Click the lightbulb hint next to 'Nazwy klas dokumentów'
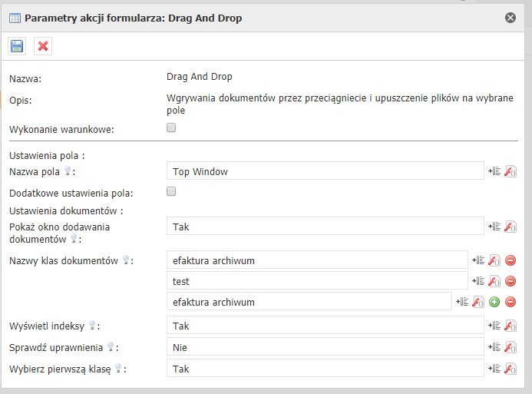 (x=126, y=261)
